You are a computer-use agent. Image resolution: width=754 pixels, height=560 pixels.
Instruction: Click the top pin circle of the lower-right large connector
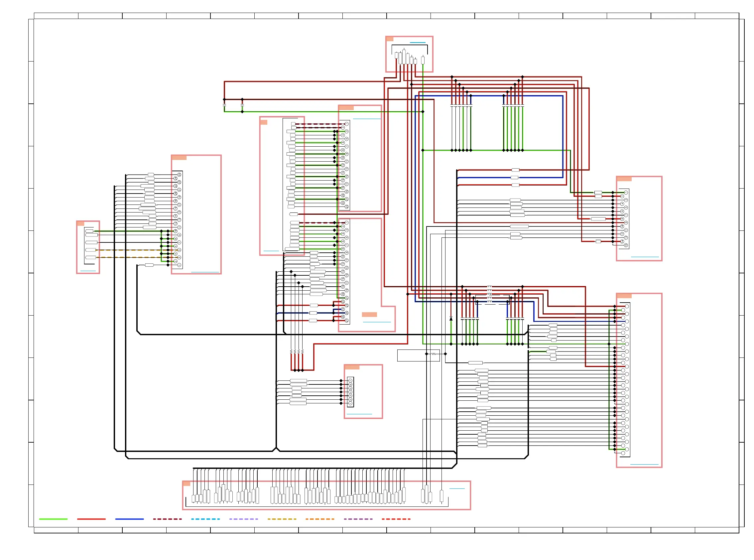click(x=627, y=307)
